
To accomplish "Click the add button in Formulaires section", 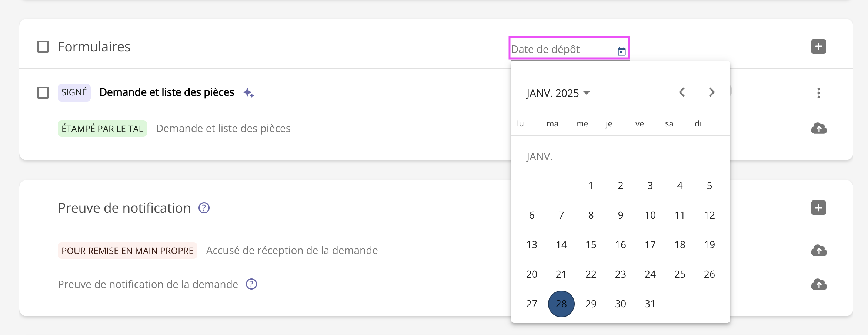I will [818, 47].
